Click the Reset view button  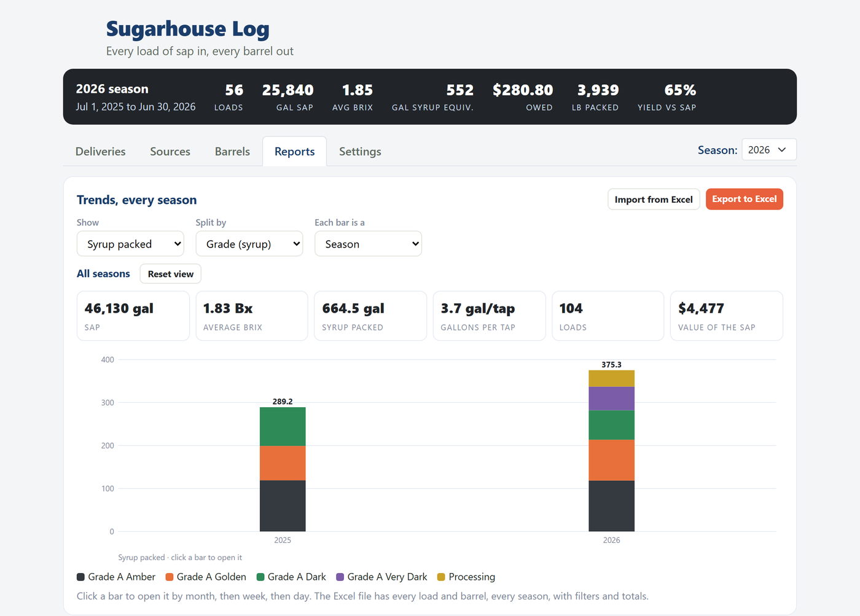tap(171, 274)
